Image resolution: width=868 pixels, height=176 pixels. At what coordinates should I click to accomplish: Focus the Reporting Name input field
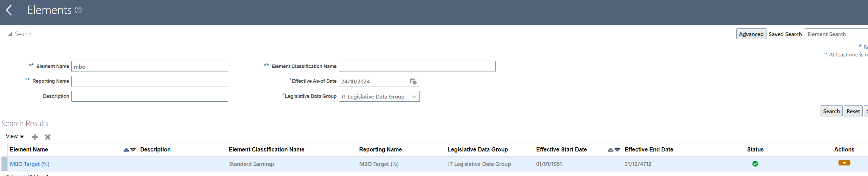(x=150, y=81)
